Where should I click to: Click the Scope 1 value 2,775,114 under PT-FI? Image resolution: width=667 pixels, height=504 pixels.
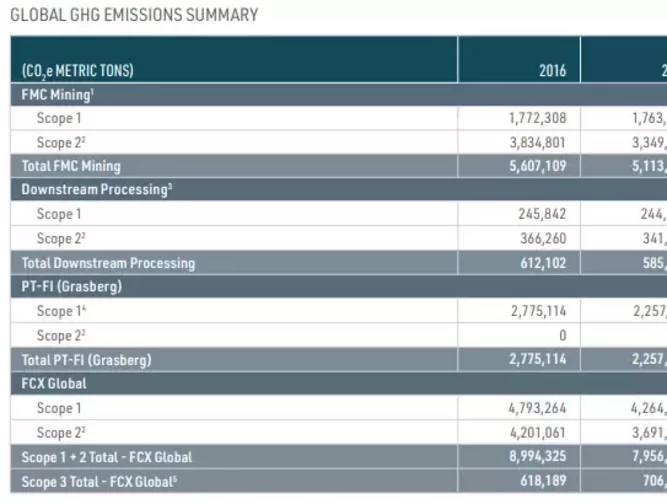pos(539,311)
